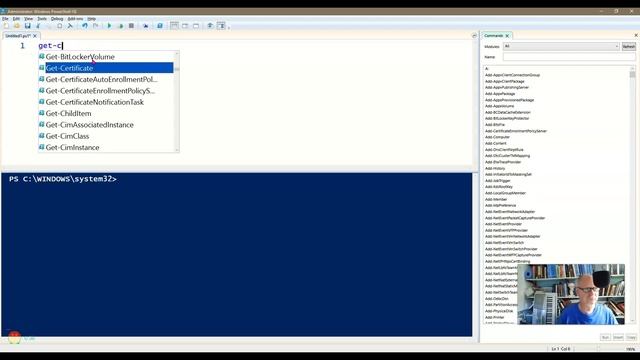Open the Tools menu
This screenshot has height=360, width=640.
point(42,19)
